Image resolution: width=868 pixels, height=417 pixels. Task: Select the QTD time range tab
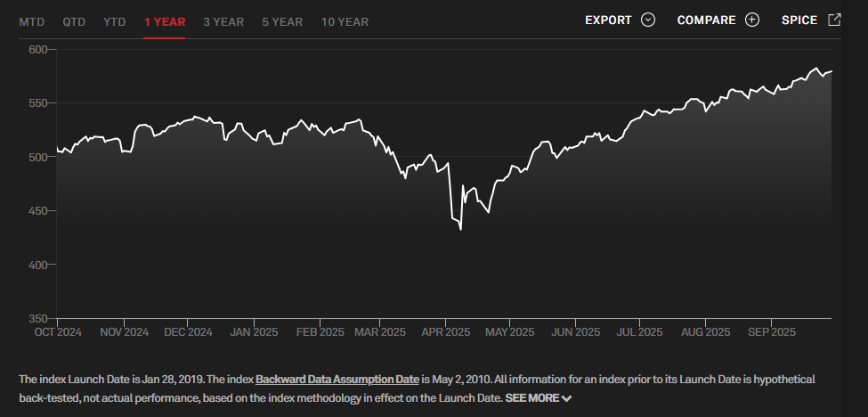[x=74, y=21]
